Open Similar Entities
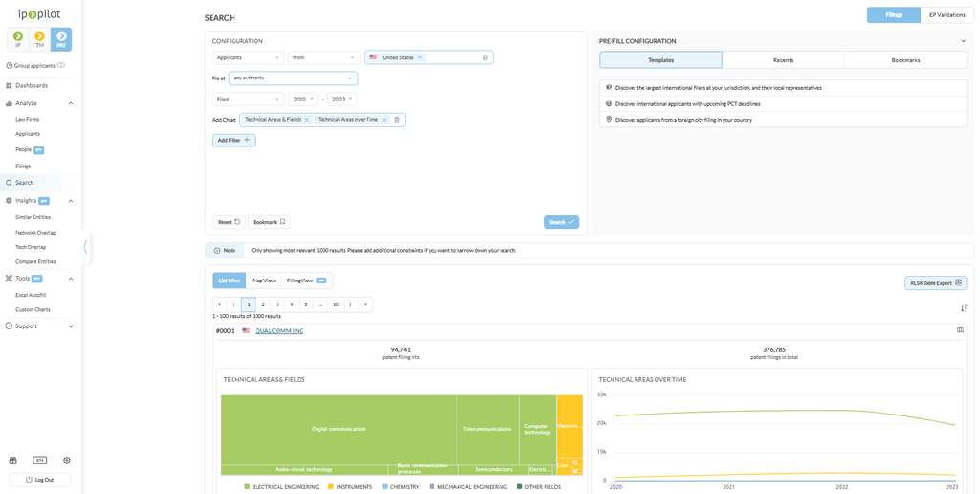This screenshot has height=494, width=980. click(x=33, y=217)
